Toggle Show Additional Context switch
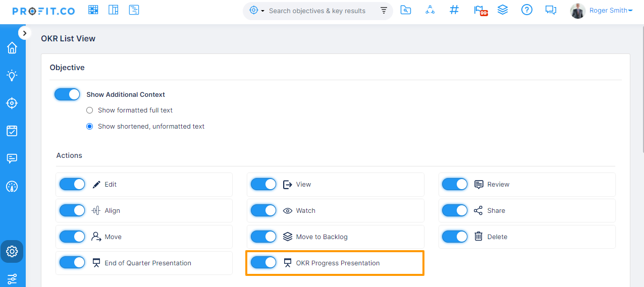 tap(67, 94)
